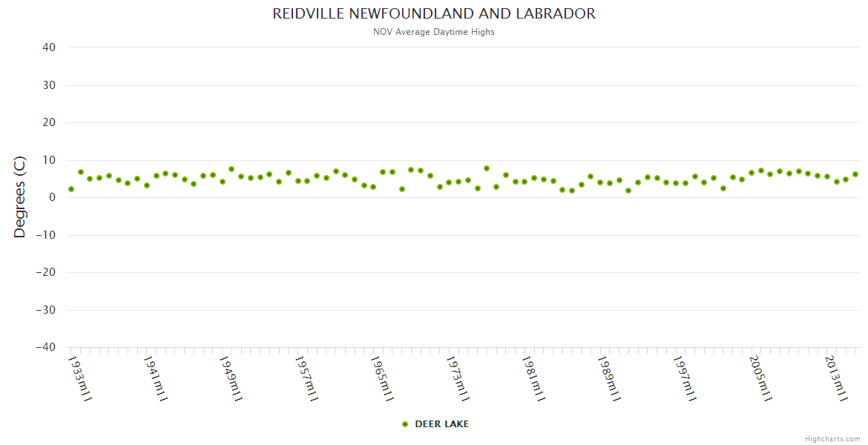
Task: Select the 1949m11 x-axis label
Action: 231,379
